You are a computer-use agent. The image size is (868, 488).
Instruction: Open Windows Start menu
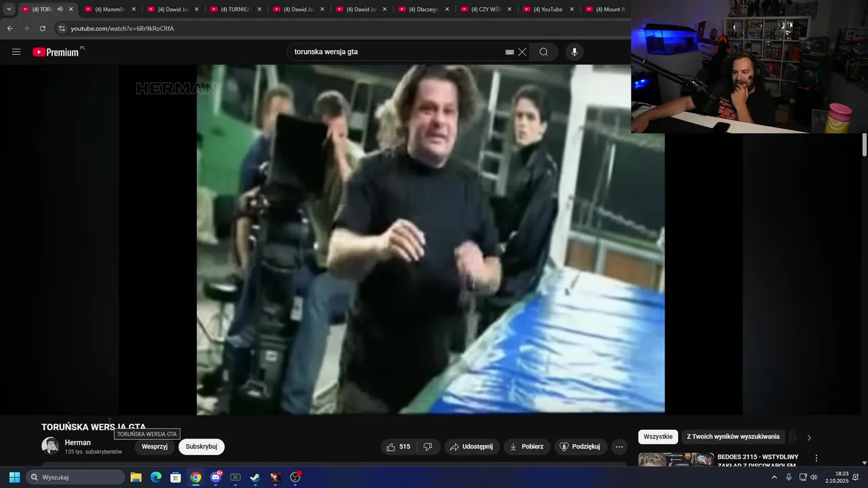(x=14, y=477)
